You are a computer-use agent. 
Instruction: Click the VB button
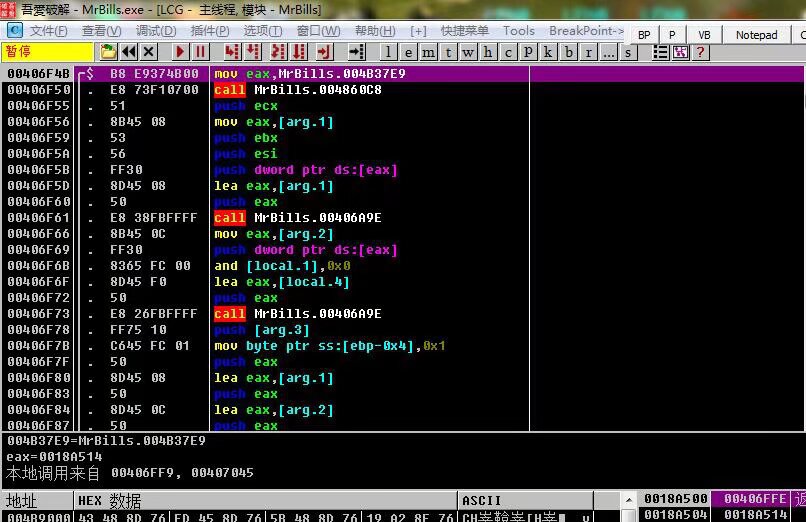[704, 35]
